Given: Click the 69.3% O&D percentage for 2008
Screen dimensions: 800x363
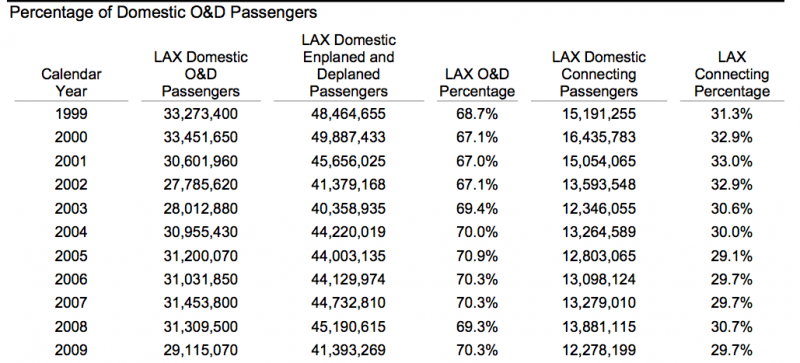Looking at the screenshot, I should 477,327.
